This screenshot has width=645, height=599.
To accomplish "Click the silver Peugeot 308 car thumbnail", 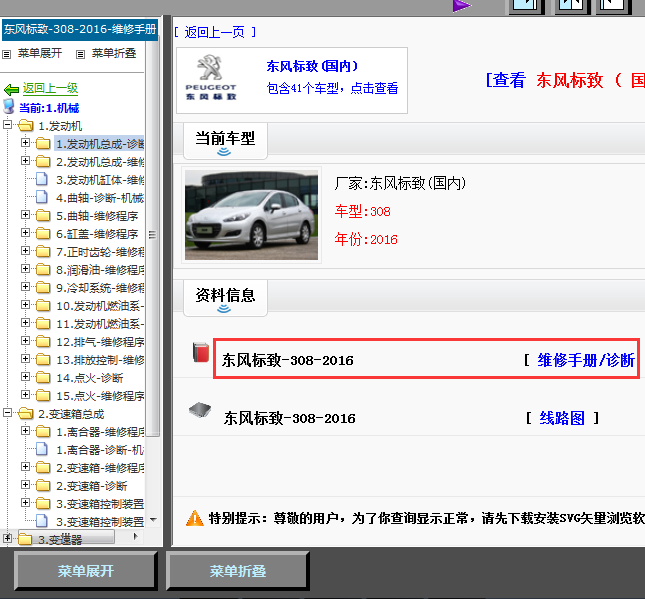I will [x=251, y=215].
